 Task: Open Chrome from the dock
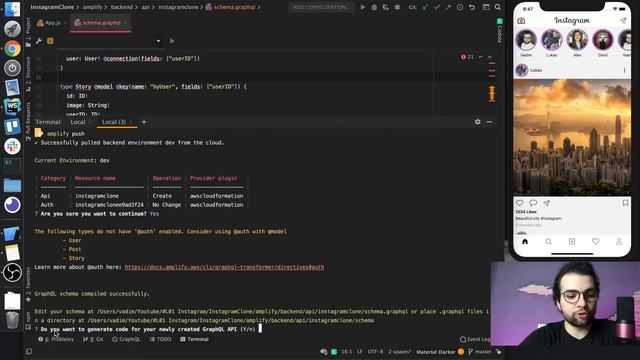tap(12, 49)
